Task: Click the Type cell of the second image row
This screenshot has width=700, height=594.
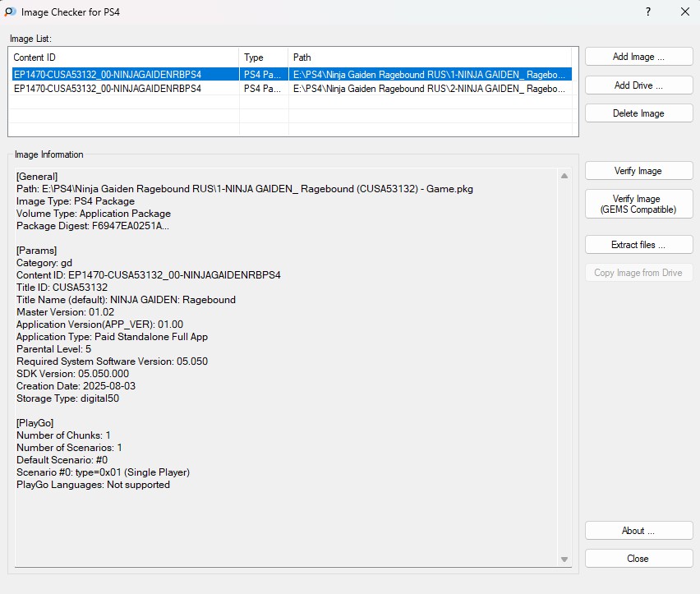Action: 263,89
